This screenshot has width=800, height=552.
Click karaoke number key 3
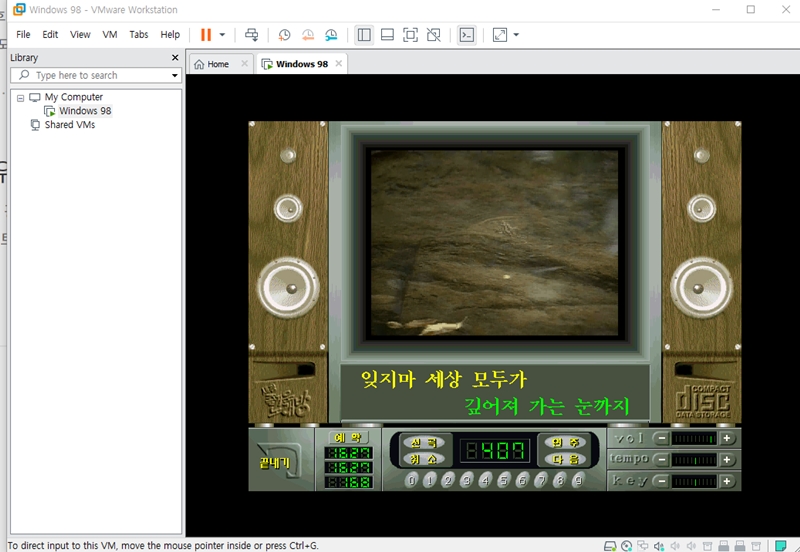(466, 480)
